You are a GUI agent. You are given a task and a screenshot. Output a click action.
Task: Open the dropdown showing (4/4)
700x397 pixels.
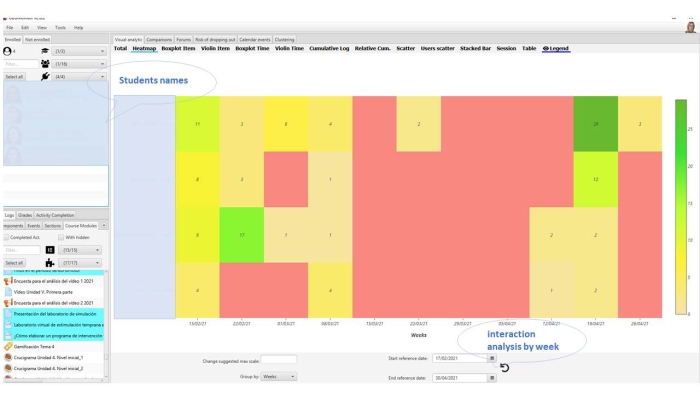point(79,76)
